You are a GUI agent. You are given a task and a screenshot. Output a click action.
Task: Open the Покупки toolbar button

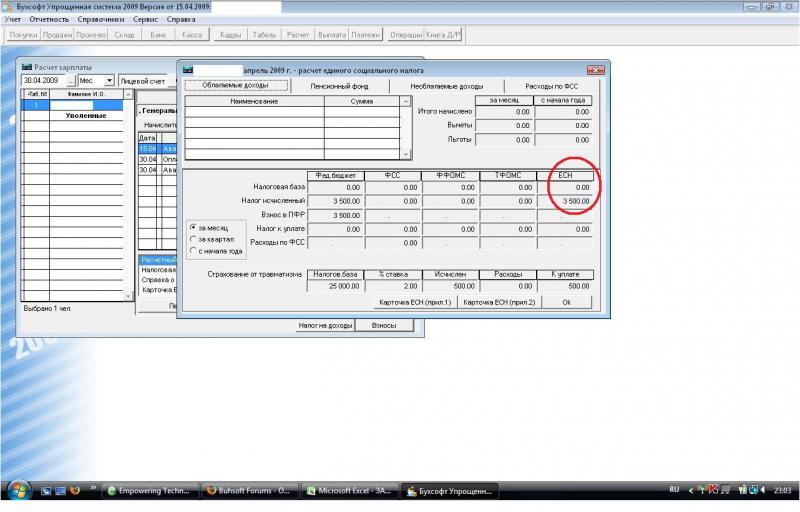point(22,35)
